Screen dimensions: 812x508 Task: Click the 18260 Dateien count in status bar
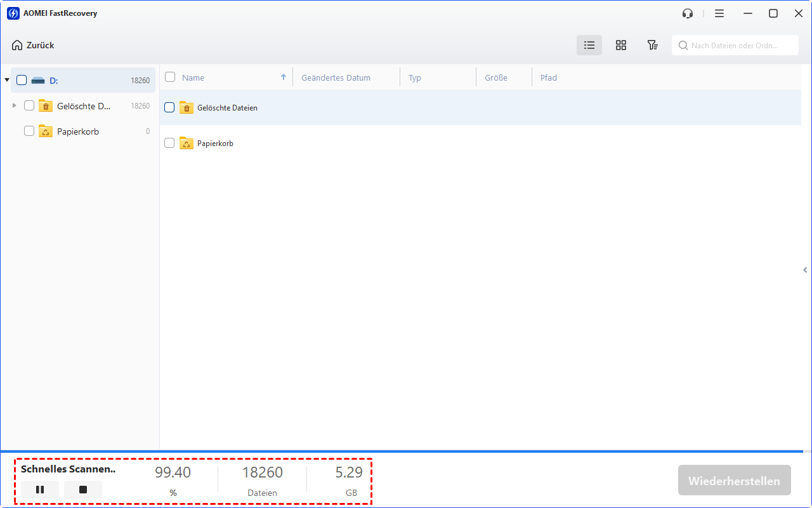coord(263,472)
